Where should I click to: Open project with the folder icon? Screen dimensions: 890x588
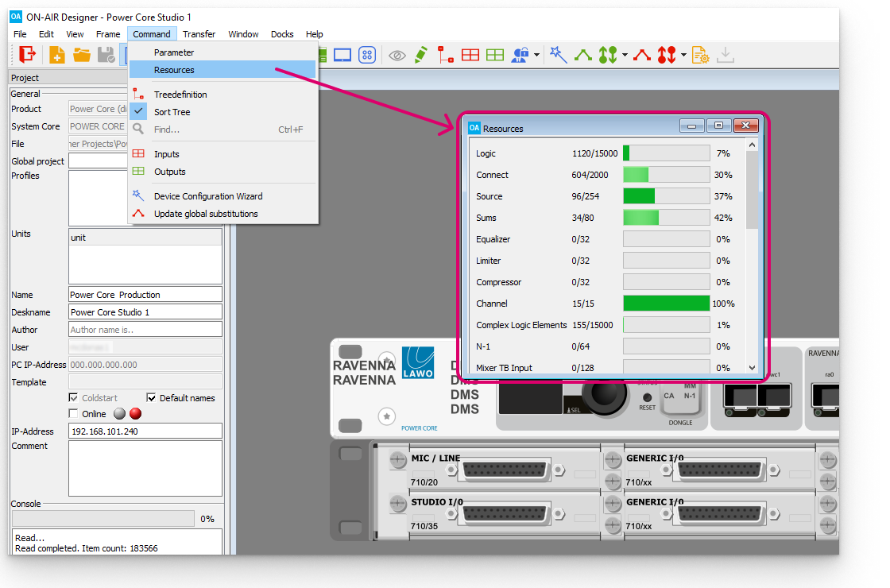click(x=82, y=54)
